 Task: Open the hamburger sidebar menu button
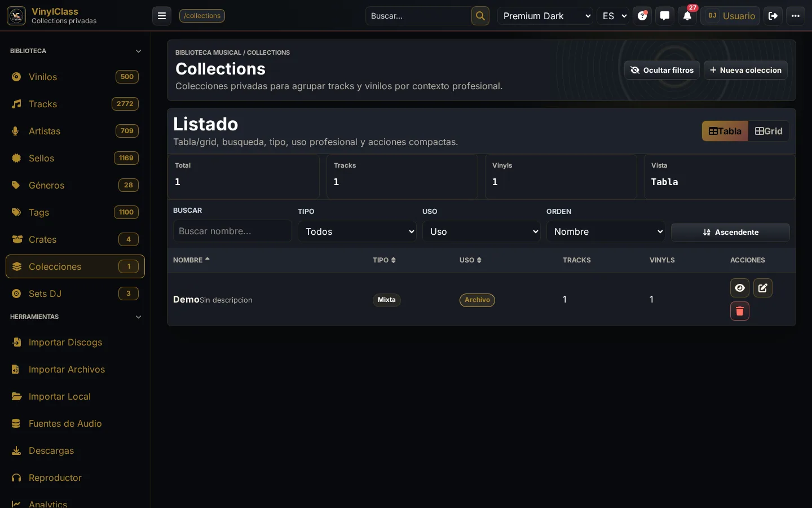(x=162, y=16)
